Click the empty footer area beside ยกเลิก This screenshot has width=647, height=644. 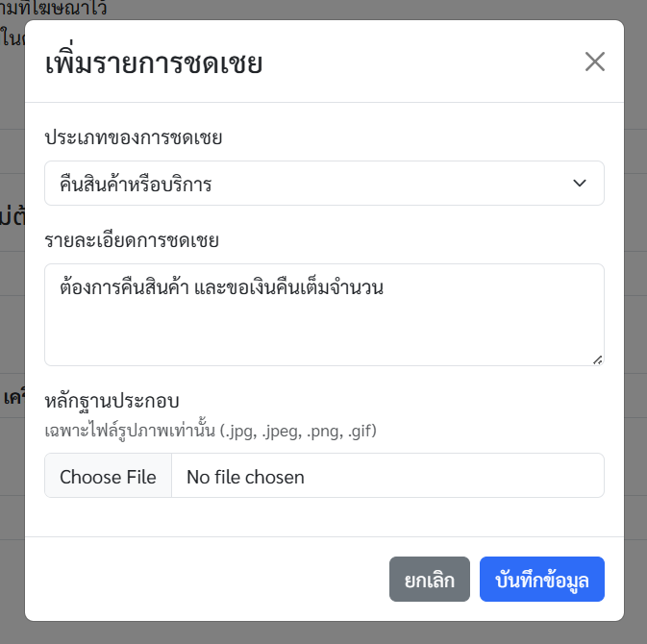tap(212, 580)
